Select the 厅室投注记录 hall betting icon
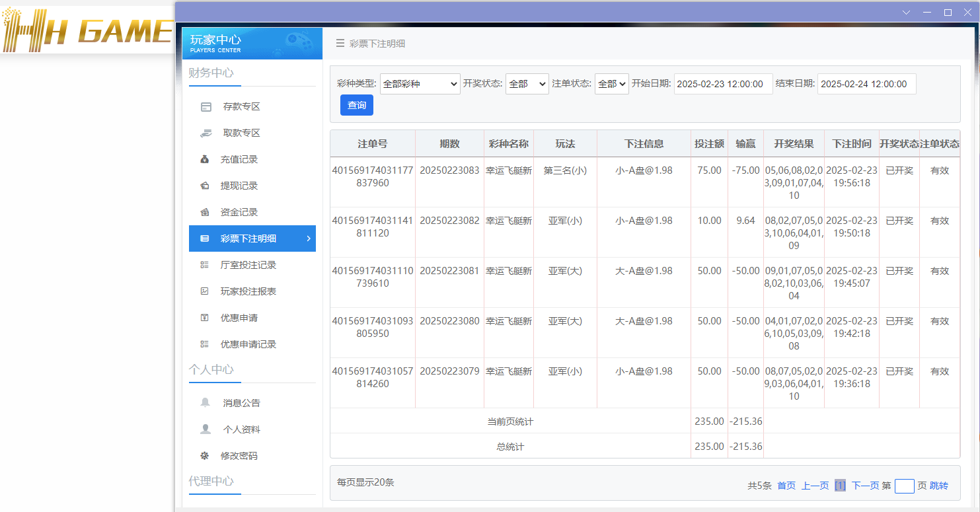The width and height of the screenshot is (980, 512). coord(206,264)
